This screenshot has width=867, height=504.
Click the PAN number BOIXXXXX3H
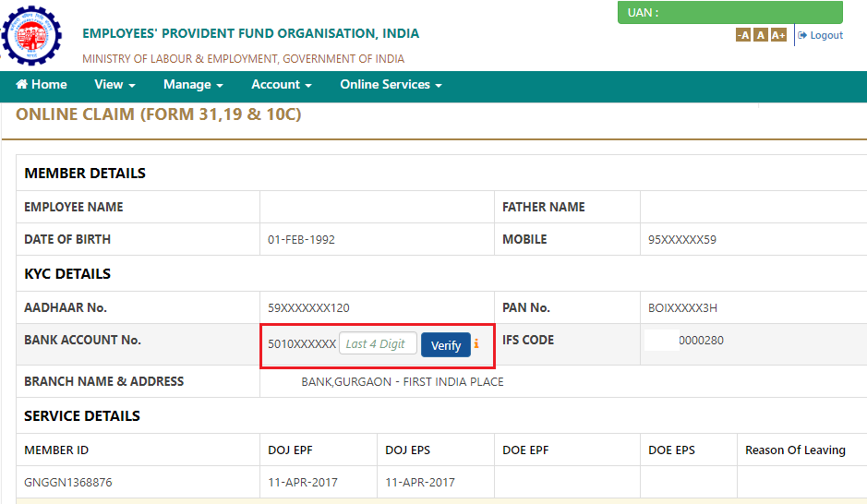pyautogui.click(x=682, y=308)
